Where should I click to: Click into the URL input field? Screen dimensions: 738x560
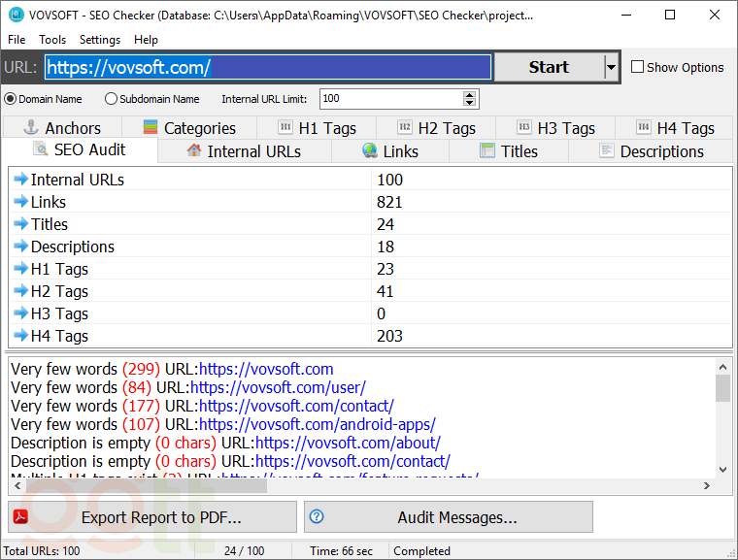click(267, 67)
